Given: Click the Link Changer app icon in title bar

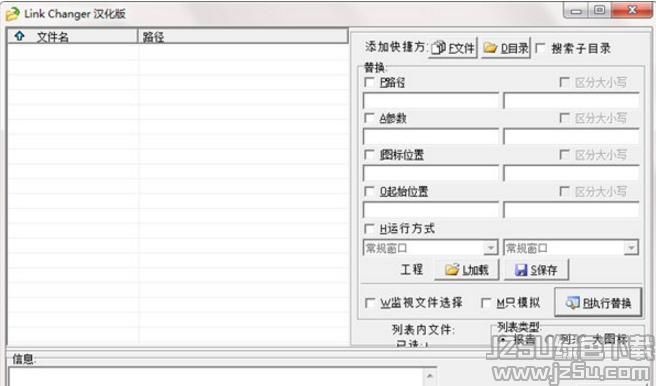Looking at the screenshot, I should pyautogui.click(x=13, y=14).
